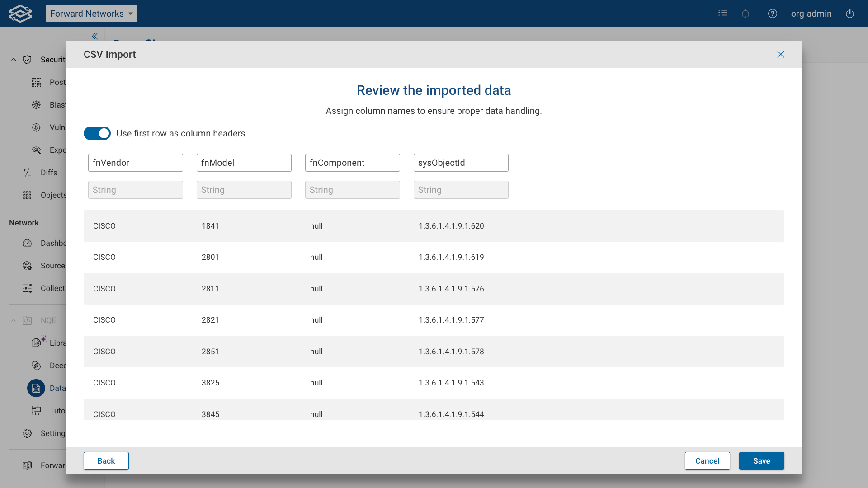
Task: Save the imported CSV data
Action: (761, 461)
